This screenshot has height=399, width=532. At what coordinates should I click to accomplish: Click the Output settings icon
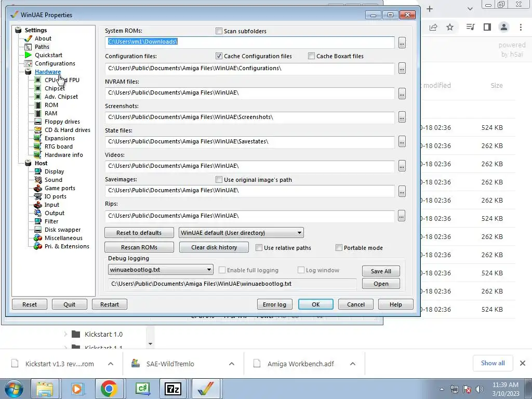[38, 213]
